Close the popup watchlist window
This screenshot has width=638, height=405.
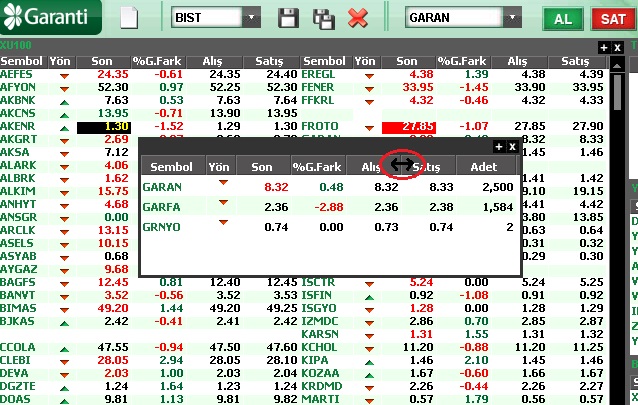coord(512,147)
